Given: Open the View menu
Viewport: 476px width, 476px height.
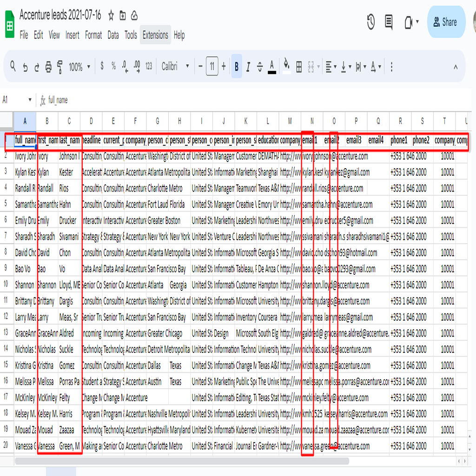Looking at the screenshot, I should (x=54, y=35).
